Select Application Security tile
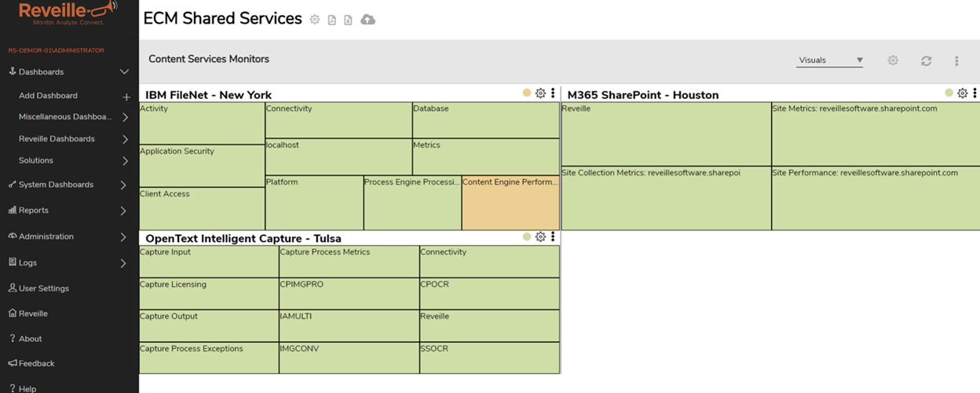 point(202,166)
